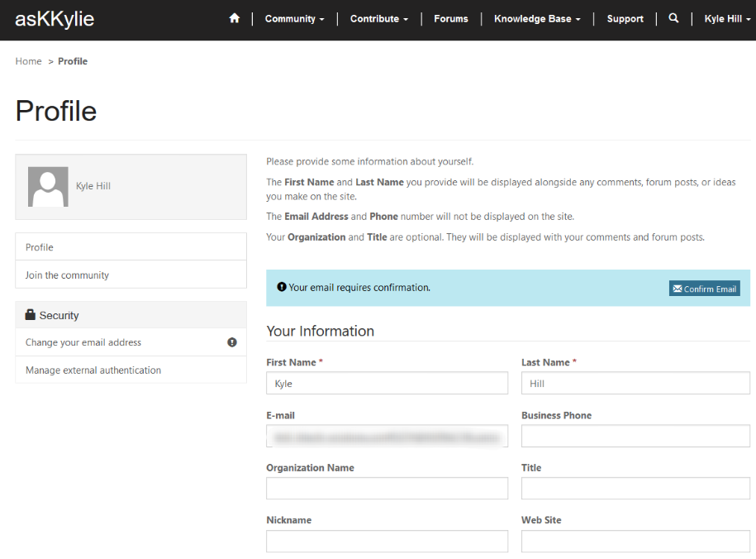Open the Support menu item
This screenshot has height=559, width=756.
(x=625, y=19)
